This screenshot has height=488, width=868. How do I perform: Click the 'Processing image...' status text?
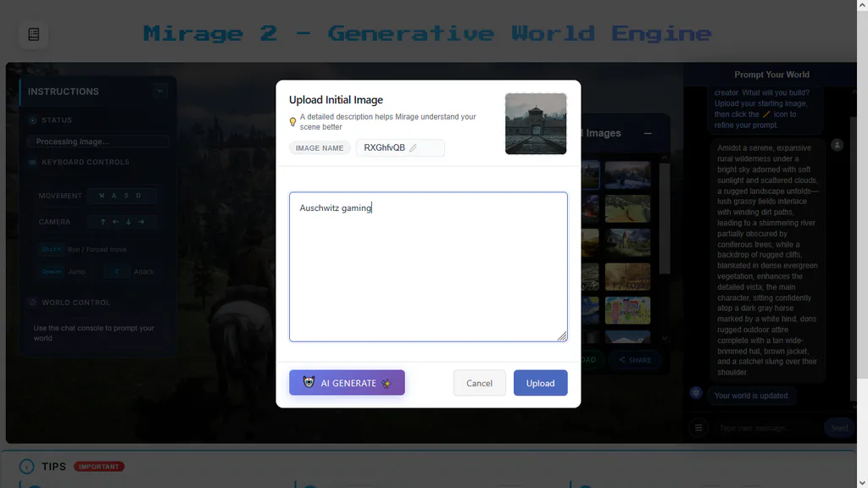[x=73, y=141]
